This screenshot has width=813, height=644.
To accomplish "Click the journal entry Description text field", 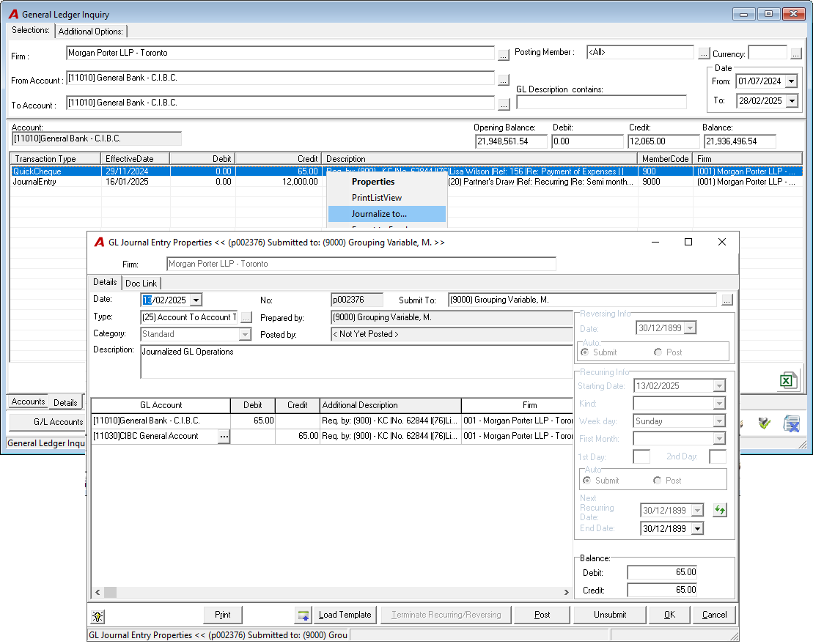I will [356, 362].
